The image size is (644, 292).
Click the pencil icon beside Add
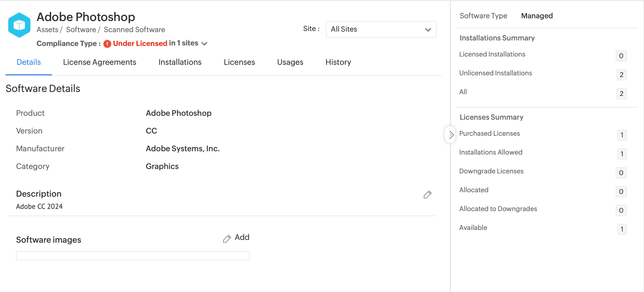click(227, 239)
